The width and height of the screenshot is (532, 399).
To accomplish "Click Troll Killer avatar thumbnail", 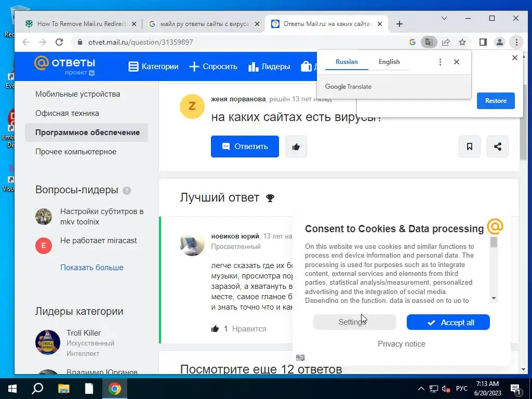I will 47,342.
